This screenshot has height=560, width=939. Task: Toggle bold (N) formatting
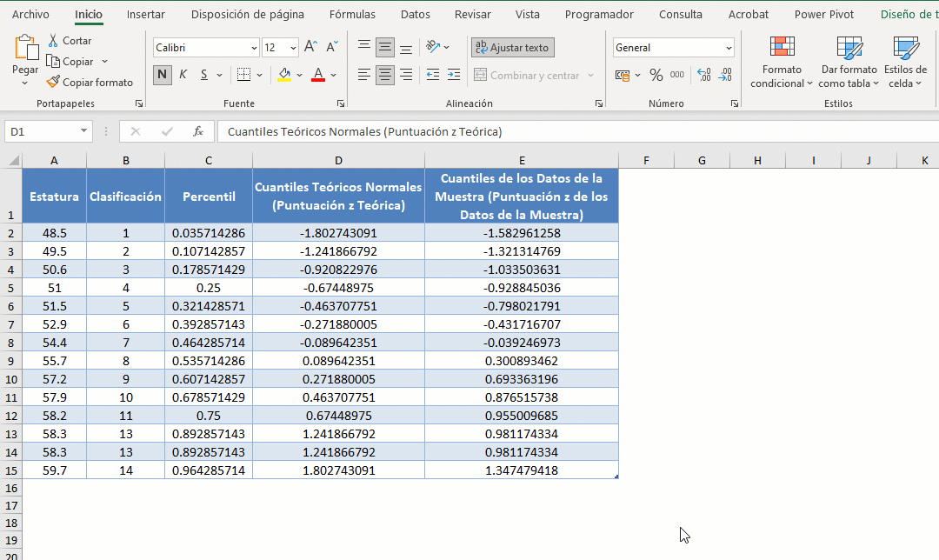point(162,75)
